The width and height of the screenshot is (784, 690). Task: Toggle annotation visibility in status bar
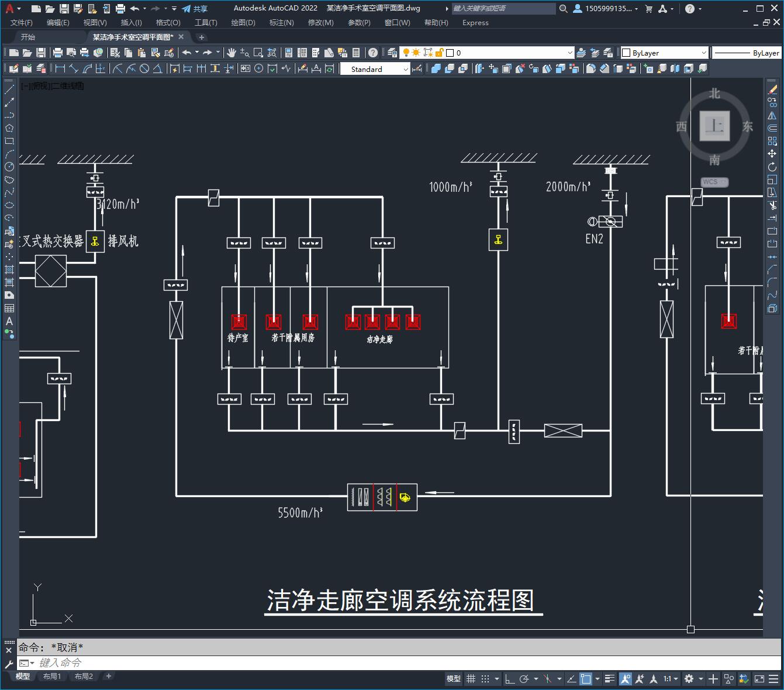(626, 679)
